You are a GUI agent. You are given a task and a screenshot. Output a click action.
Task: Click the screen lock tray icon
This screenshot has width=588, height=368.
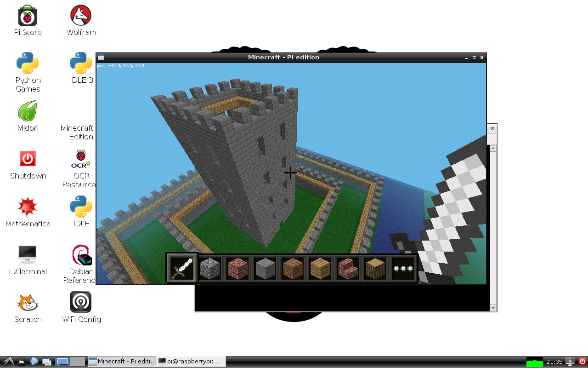570,362
